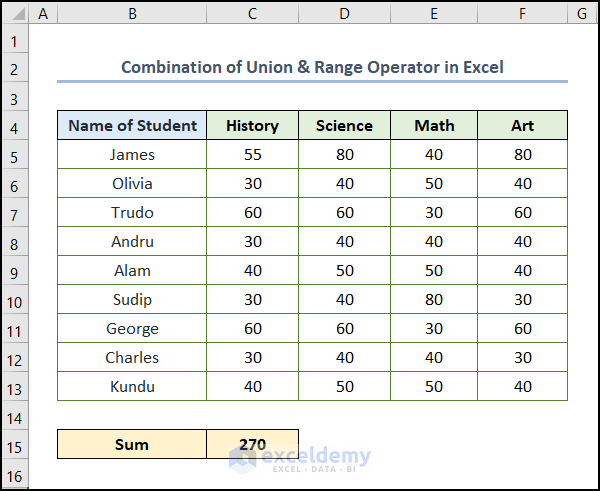
Task: Select the Math heading cell
Action: (433, 126)
